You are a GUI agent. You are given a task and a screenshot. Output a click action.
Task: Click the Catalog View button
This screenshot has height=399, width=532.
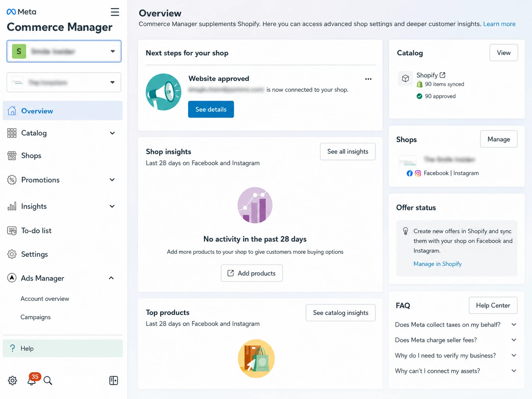[x=504, y=53]
